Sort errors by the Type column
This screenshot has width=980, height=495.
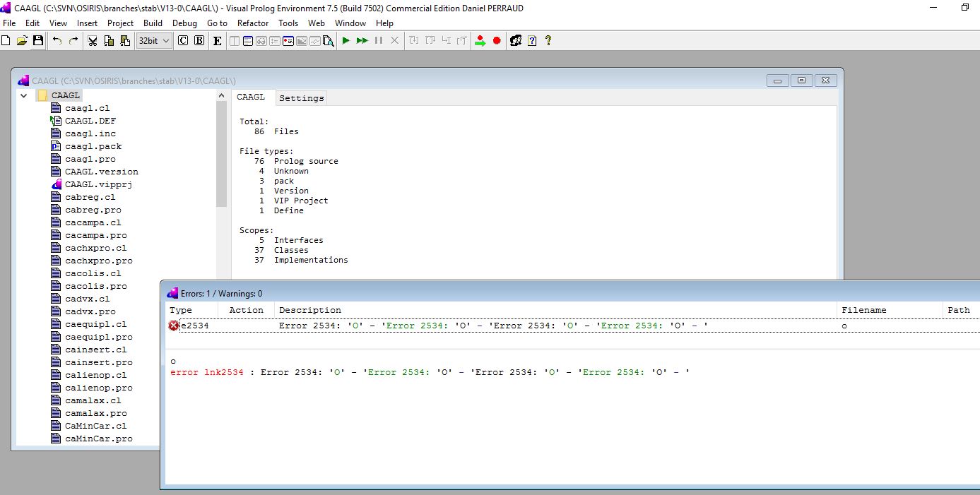[192, 310]
